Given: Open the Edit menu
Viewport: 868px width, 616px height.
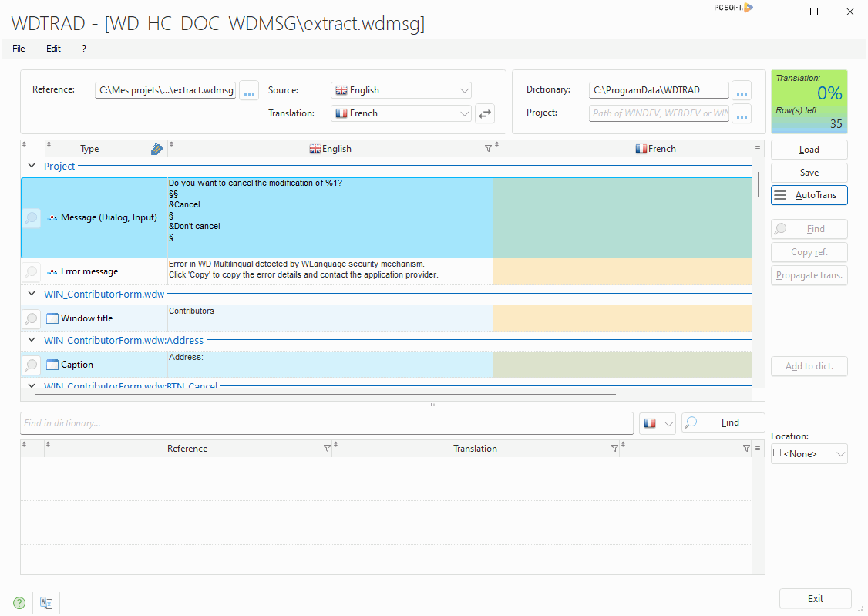Looking at the screenshot, I should tap(53, 49).
